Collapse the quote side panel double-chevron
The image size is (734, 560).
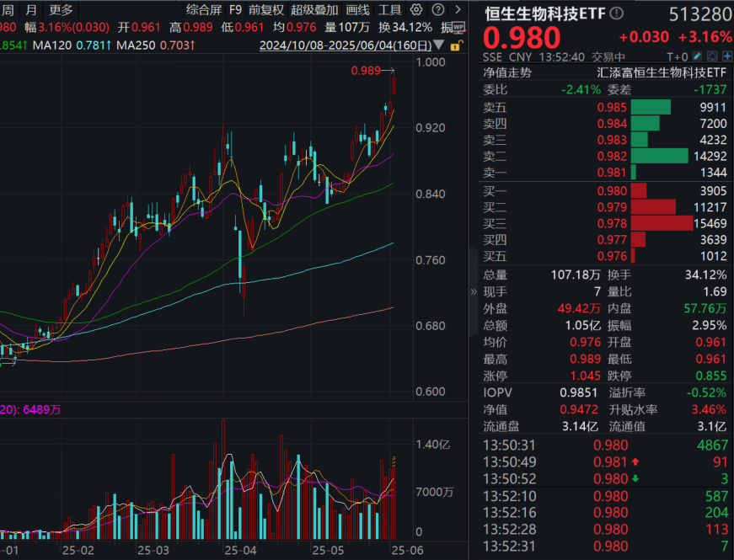tap(474, 292)
